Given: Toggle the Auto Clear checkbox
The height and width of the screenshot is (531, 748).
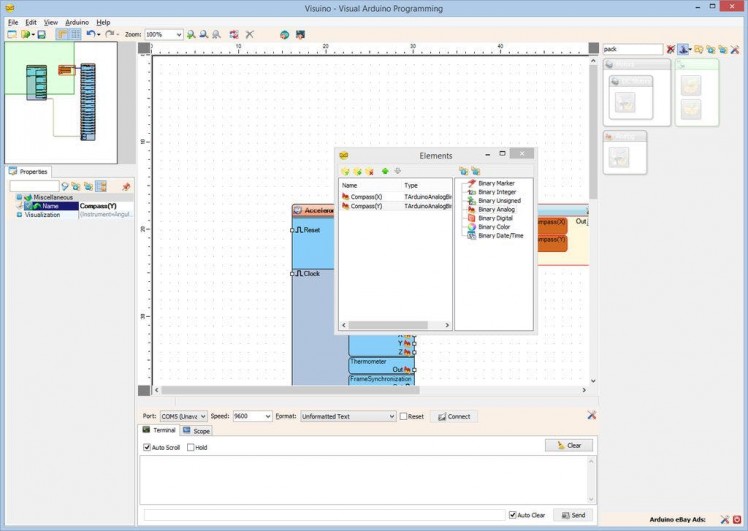Looking at the screenshot, I should 513,515.
